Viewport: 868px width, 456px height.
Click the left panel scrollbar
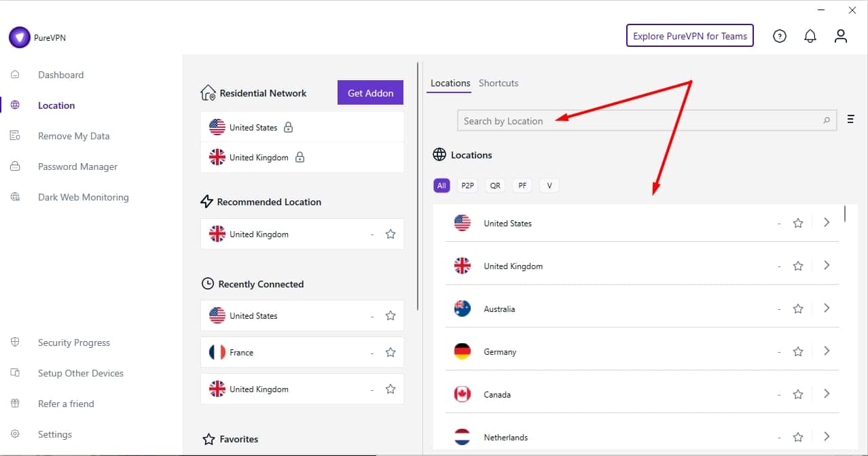click(x=418, y=187)
